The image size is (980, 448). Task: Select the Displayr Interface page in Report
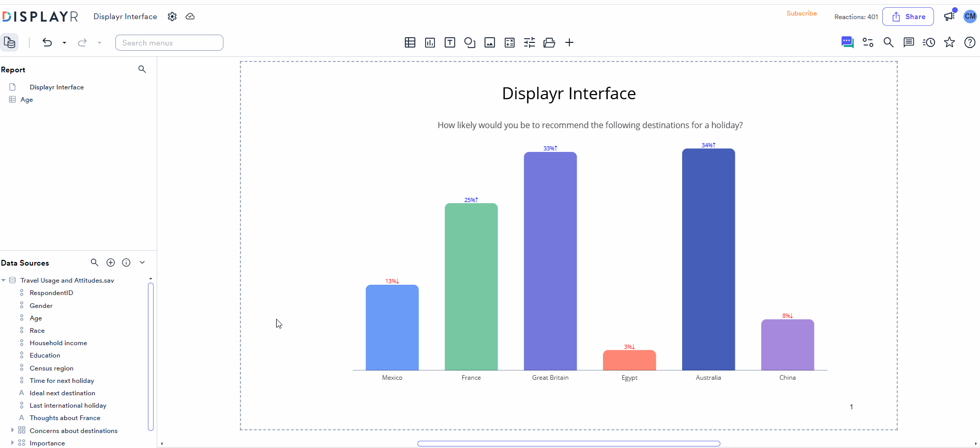56,87
